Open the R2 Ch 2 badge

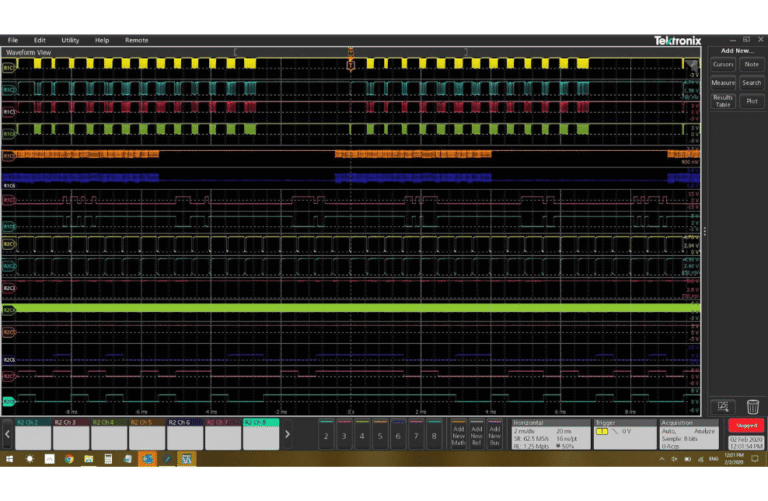coord(33,434)
